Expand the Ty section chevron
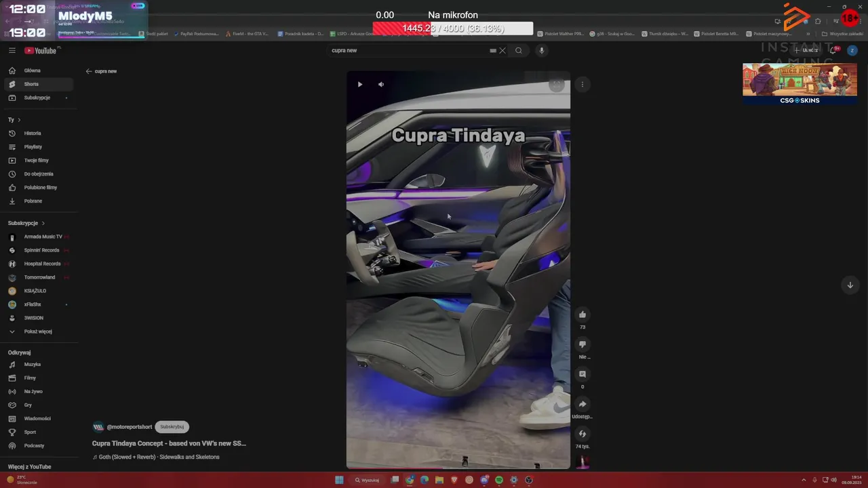The height and width of the screenshot is (488, 868). tap(19, 120)
